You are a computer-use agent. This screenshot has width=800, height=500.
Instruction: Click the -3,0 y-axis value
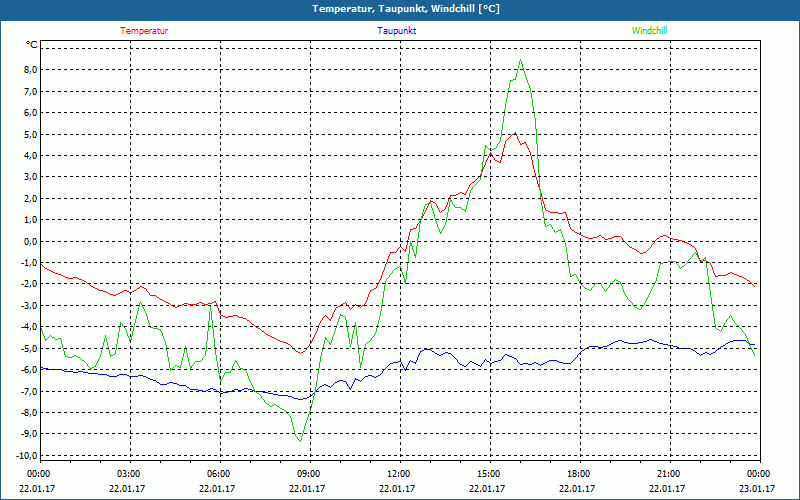point(28,306)
